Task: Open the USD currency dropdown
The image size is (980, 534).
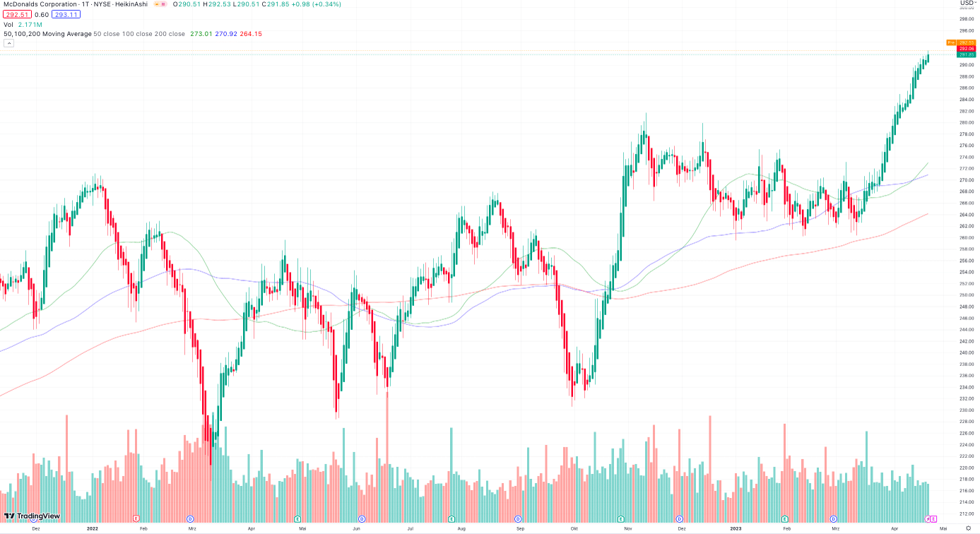Action: pyautogui.click(x=968, y=3)
